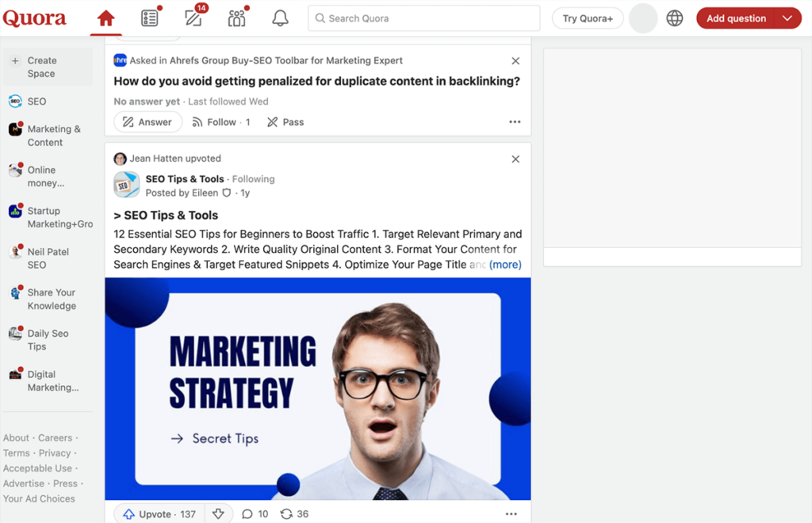Viewport: 812px width, 523px height.
Task: Click the Search Quora field
Action: pyautogui.click(x=424, y=18)
